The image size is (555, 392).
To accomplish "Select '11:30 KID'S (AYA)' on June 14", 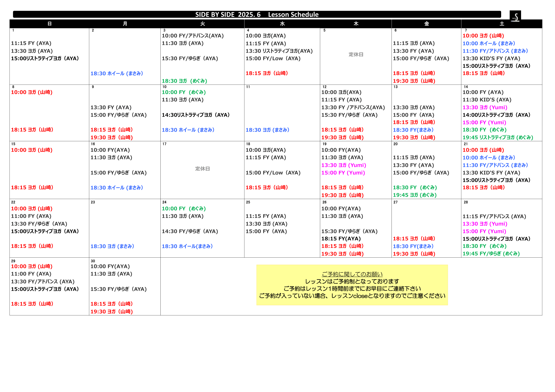I will point(487,100).
